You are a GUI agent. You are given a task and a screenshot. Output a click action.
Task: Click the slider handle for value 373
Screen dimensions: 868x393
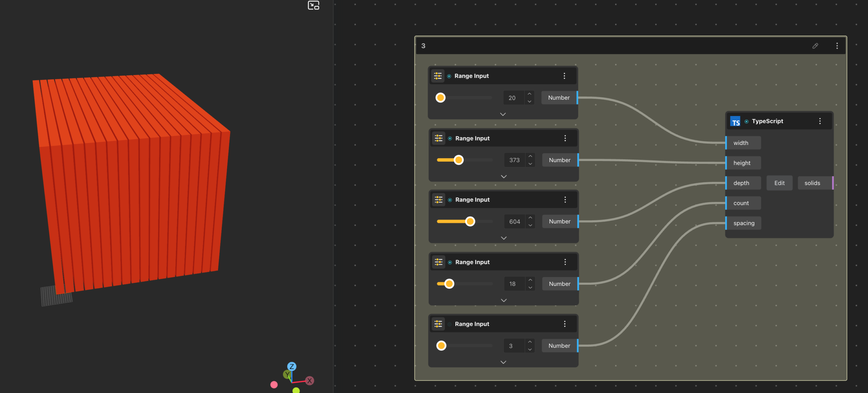[458, 160]
